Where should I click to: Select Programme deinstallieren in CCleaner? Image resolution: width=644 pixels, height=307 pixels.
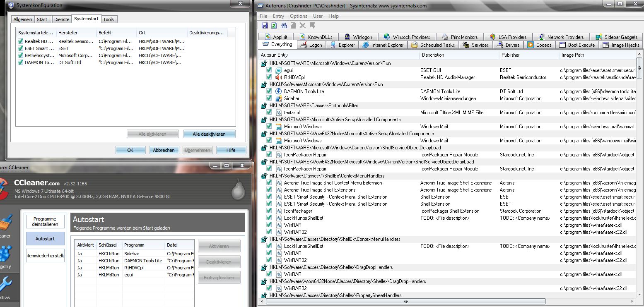[45, 221]
